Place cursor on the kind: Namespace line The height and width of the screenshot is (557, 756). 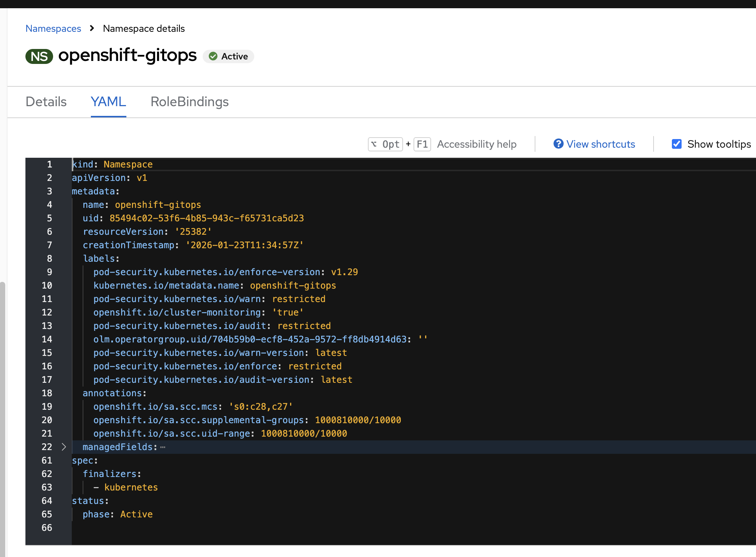pyautogui.click(x=112, y=164)
